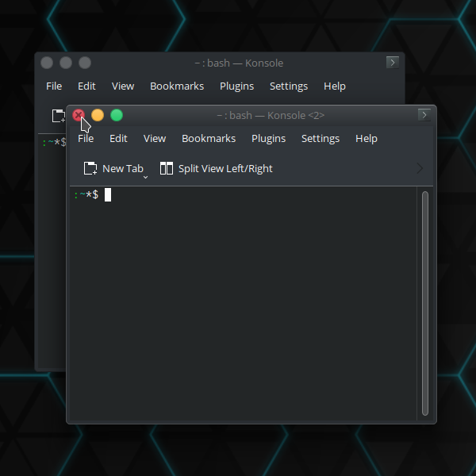Close the Konsole <2> window
Screen dimensions: 476x476
tap(79, 115)
